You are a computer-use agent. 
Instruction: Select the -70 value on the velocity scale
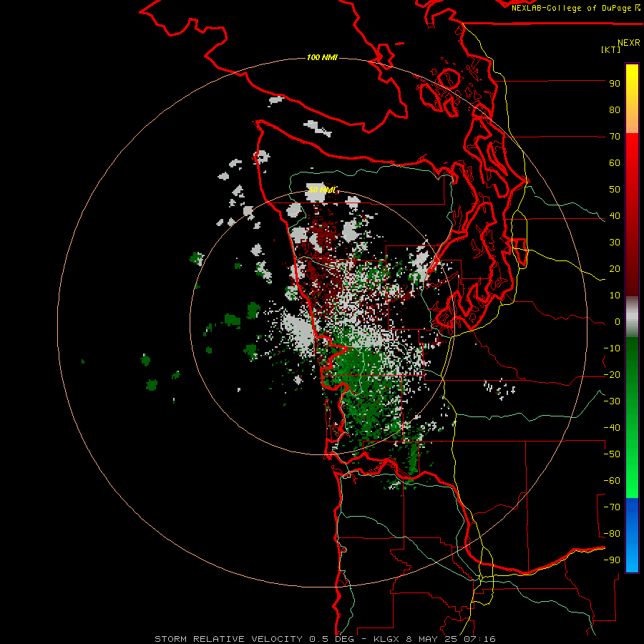[x=612, y=507]
